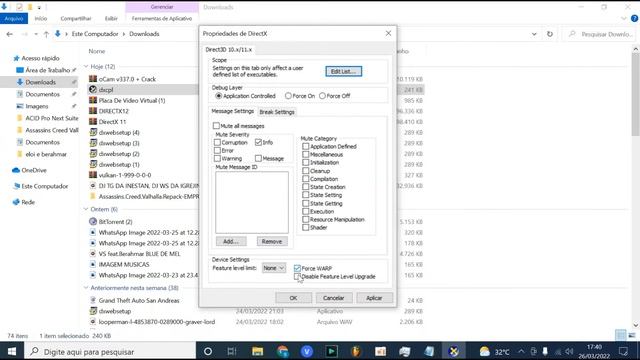This screenshot has width=640, height=360.
Task: Select the dxcpl file icon
Action: 93,89
